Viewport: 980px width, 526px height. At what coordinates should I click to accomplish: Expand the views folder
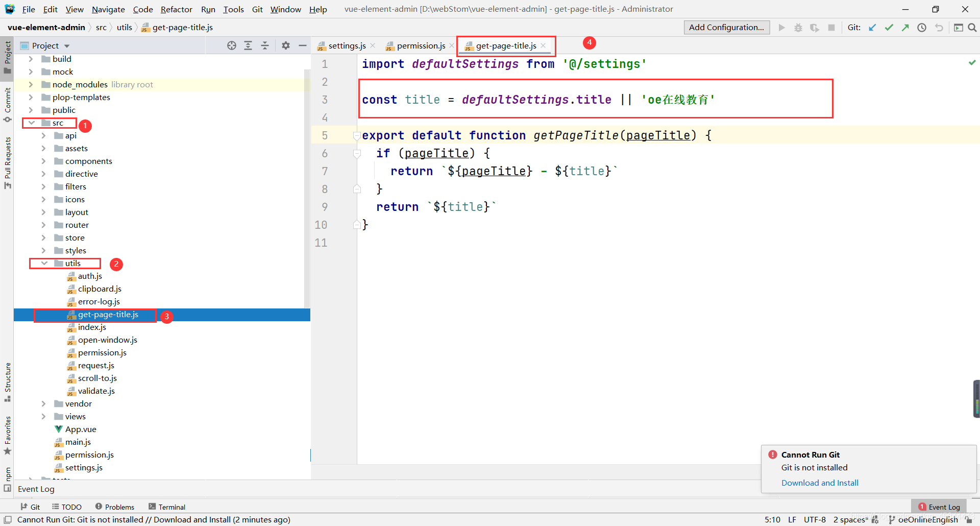[x=44, y=417]
